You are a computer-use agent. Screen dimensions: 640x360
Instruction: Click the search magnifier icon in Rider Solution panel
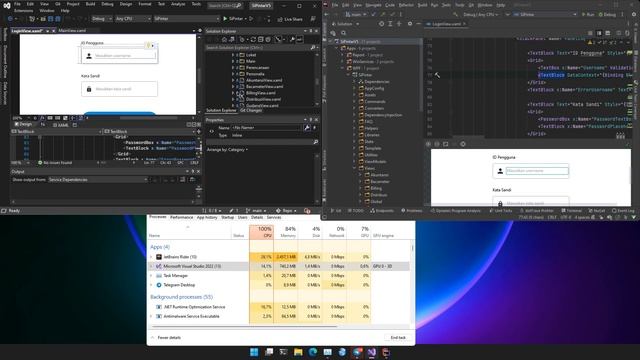click(x=344, y=33)
